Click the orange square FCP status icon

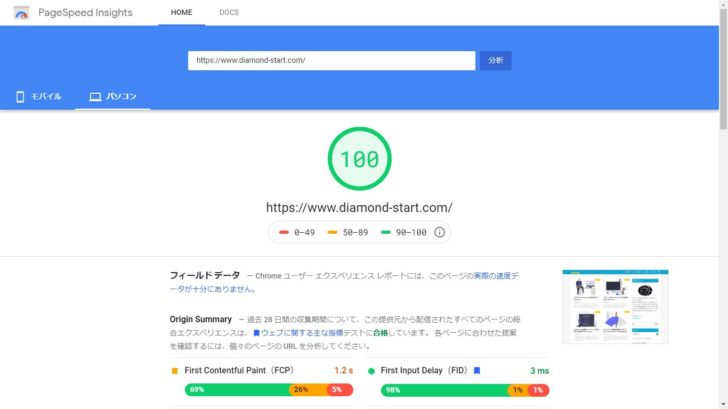[175, 370]
